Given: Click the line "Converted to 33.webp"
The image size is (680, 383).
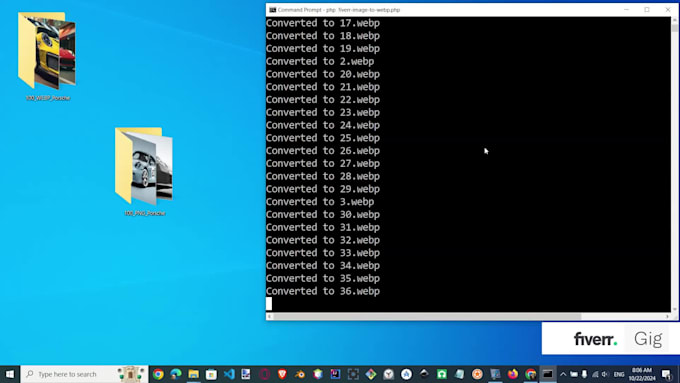Looking at the screenshot, I should (x=323, y=253).
